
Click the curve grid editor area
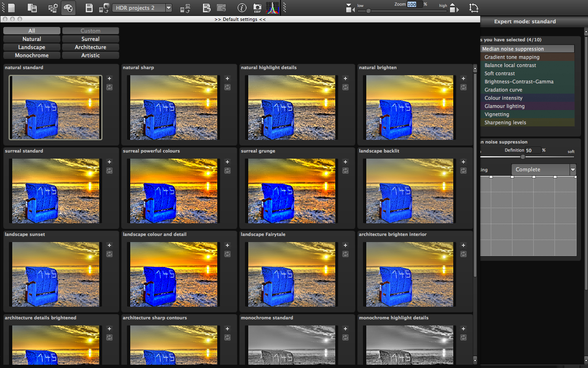[x=528, y=216]
